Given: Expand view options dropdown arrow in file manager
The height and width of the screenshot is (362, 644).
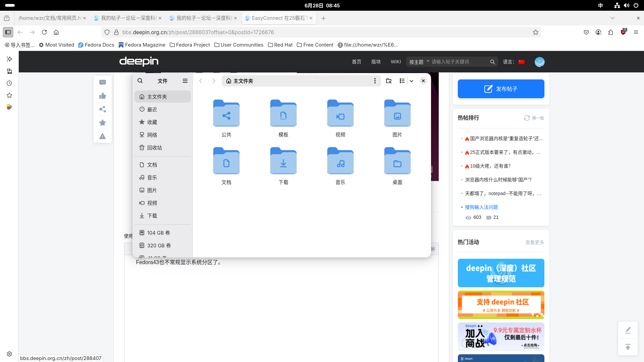Looking at the screenshot, I should 412,81.
